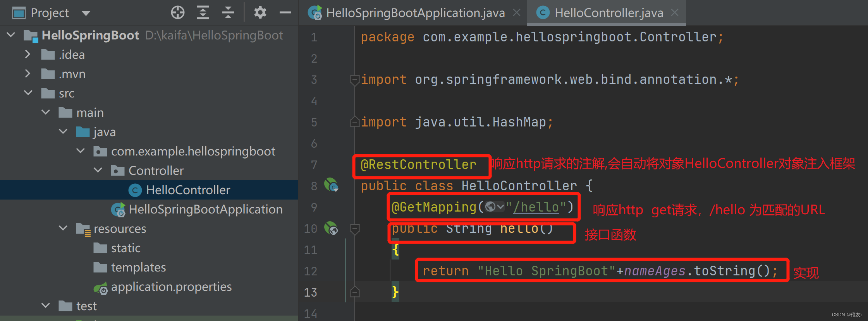Screen dimensions: 868x321
Task: Collapse the java source folder
Action: pyautogui.click(x=63, y=131)
